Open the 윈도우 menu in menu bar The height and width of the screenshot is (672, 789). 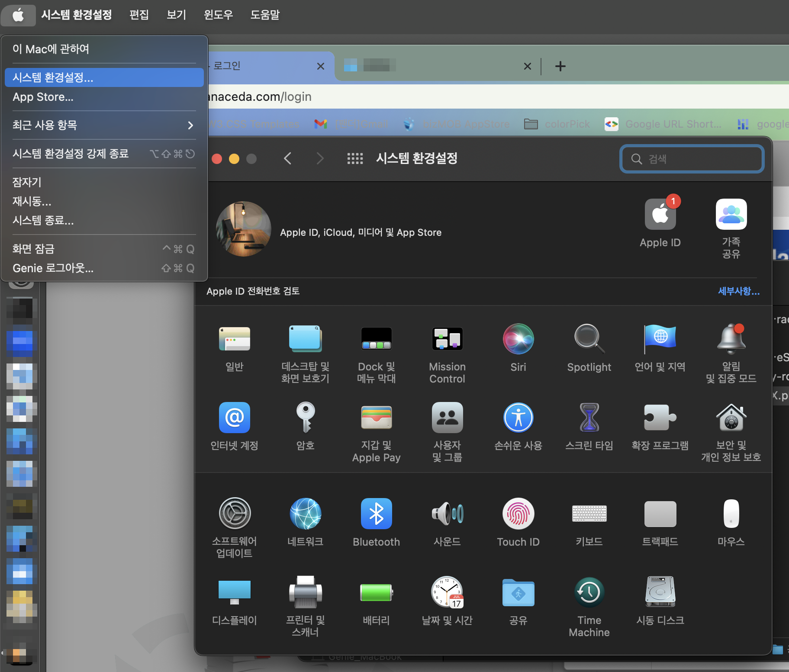pos(218,15)
